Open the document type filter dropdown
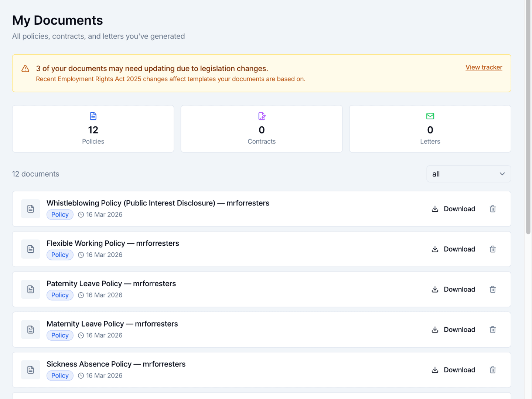The image size is (532, 399). [468, 174]
